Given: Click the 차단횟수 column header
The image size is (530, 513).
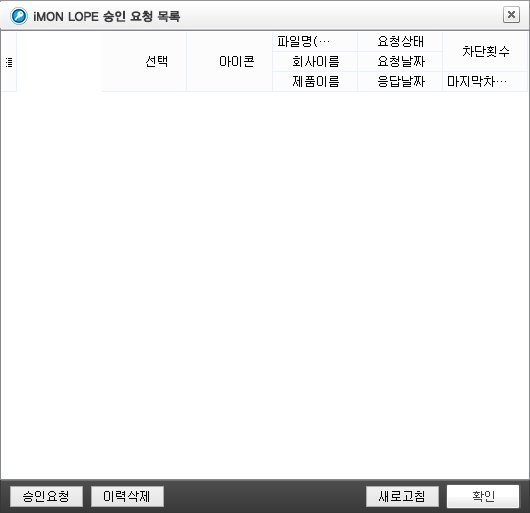Looking at the screenshot, I should coord(485,52).
